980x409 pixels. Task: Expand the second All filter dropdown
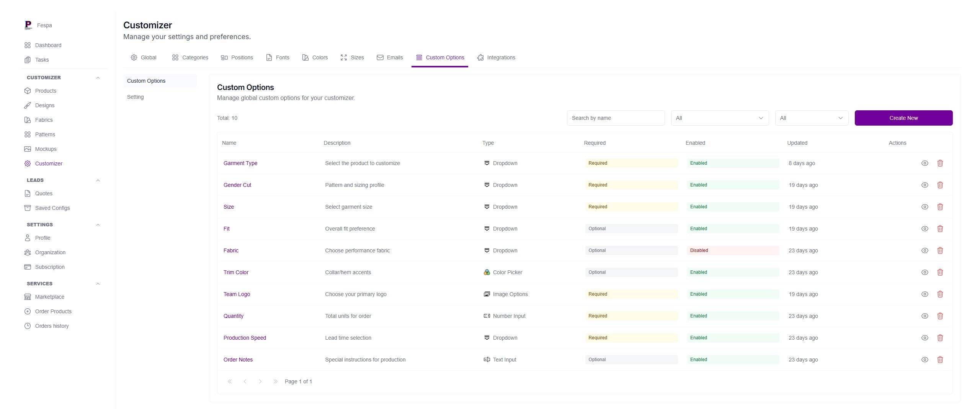click(x=811, y=118)
